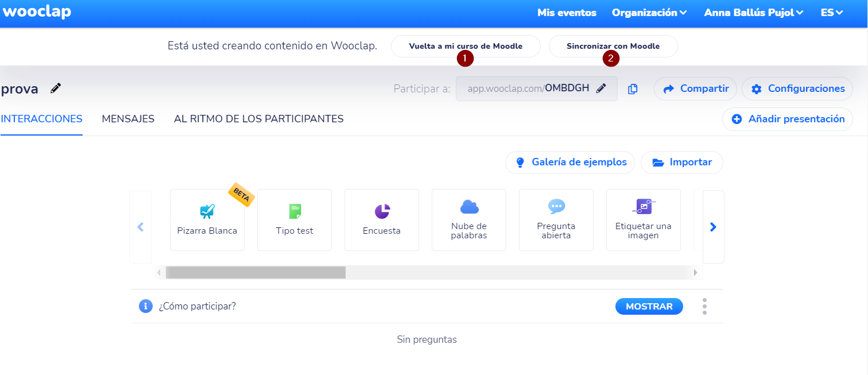Click MOSTRAR to show participation instructions
The width and height of the screenshot is (868, 375).
click(x=649, y=307)
